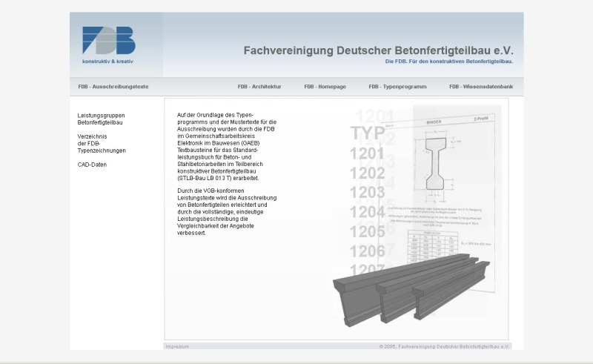Click the concrete beam illustration image
The height and width of the screenshot is (364, 593).
[x=411, y=290]
